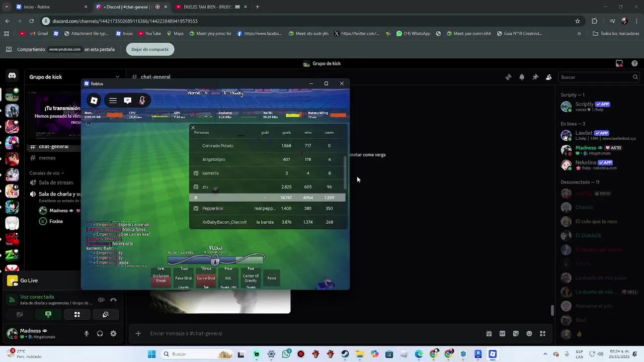Image resolution: width=644 pixels, height=362 pixels.
Task: Click Chrome address bar URL
Action: click(x=125, y=21)
